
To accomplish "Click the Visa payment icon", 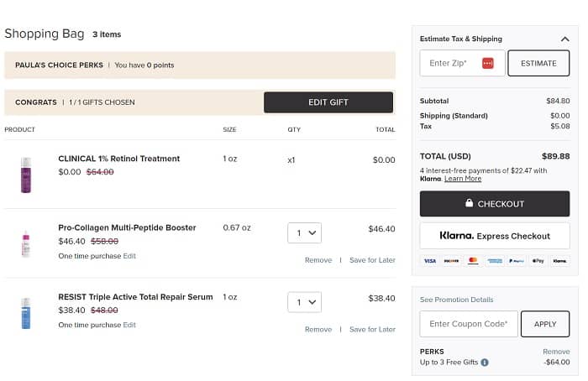I will click(429, 262).
